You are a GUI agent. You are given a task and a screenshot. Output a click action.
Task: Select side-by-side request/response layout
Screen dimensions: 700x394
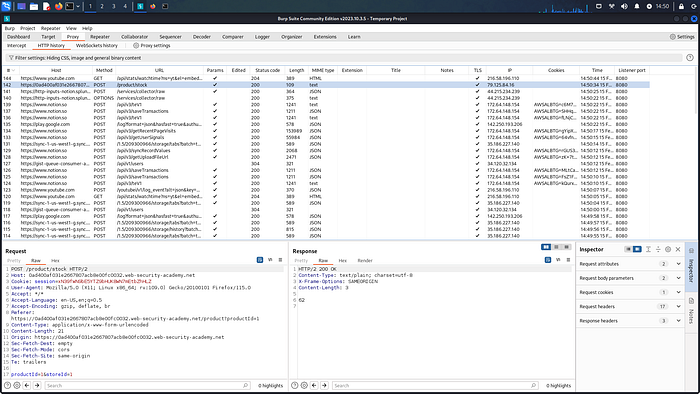546,247
